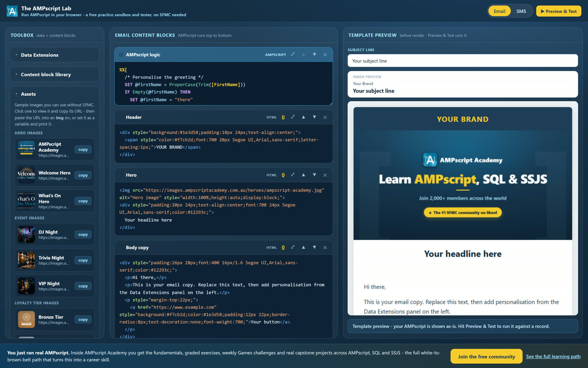Viewport: 588px width, 368px height.
Task: Run Preview & Test
Action: (559, 11)
